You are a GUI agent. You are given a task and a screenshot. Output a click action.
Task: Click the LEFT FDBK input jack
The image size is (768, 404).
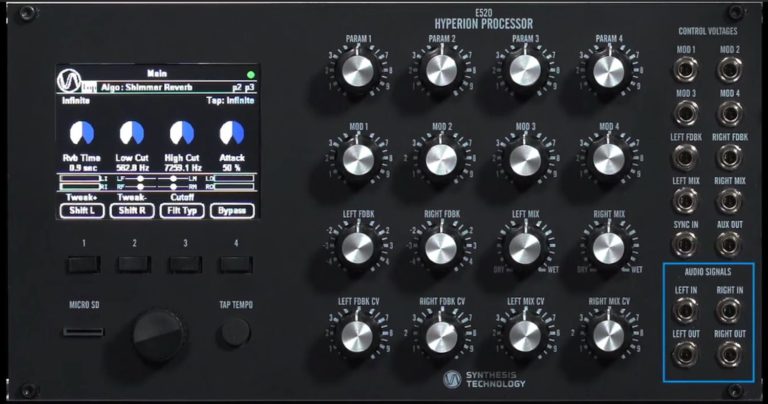coord(686,157)
